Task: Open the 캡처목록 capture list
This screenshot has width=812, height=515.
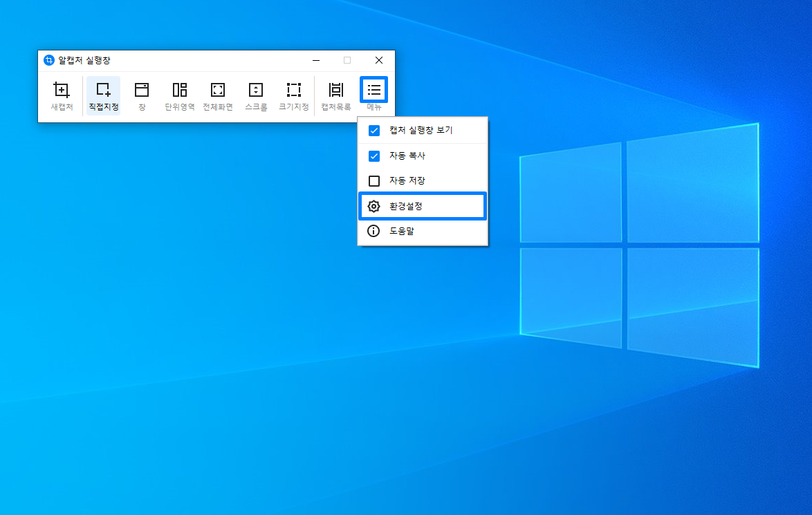Action: click(335, 96)
